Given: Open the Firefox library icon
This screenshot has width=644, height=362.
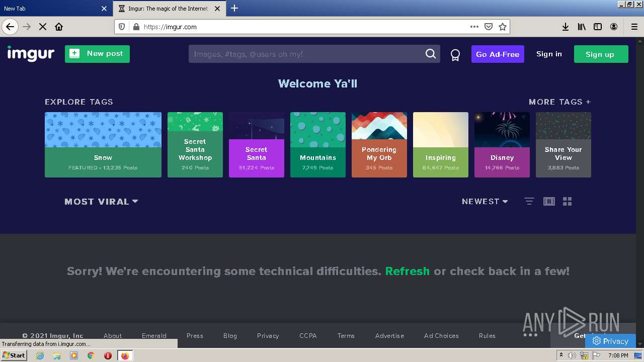Looking at the screenshot, I should point(582,27).
